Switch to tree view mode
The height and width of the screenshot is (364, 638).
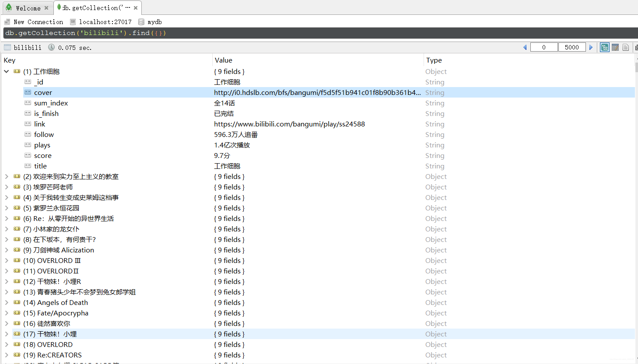coord(605,47)
